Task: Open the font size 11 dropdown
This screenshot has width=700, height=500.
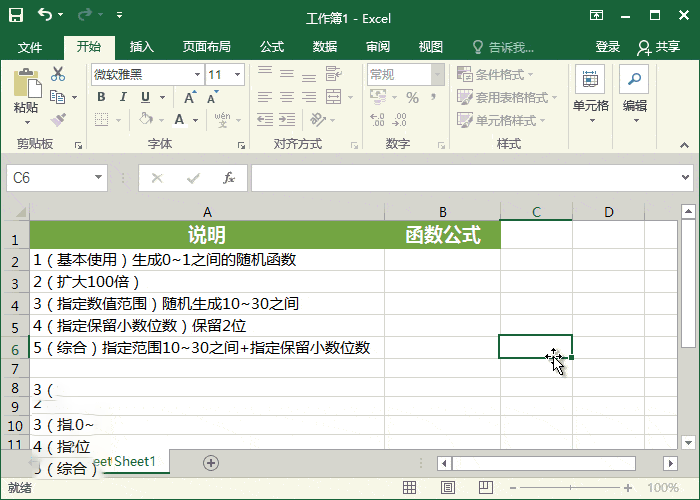Action: pos(237,75)
